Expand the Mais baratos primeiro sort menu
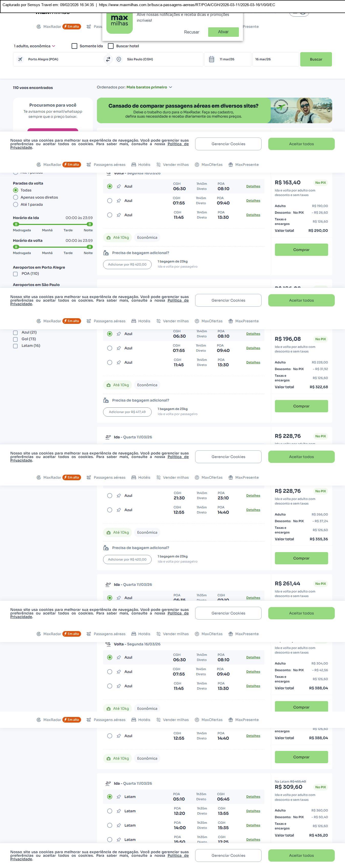The image size is (345, 868). [149, 87]
